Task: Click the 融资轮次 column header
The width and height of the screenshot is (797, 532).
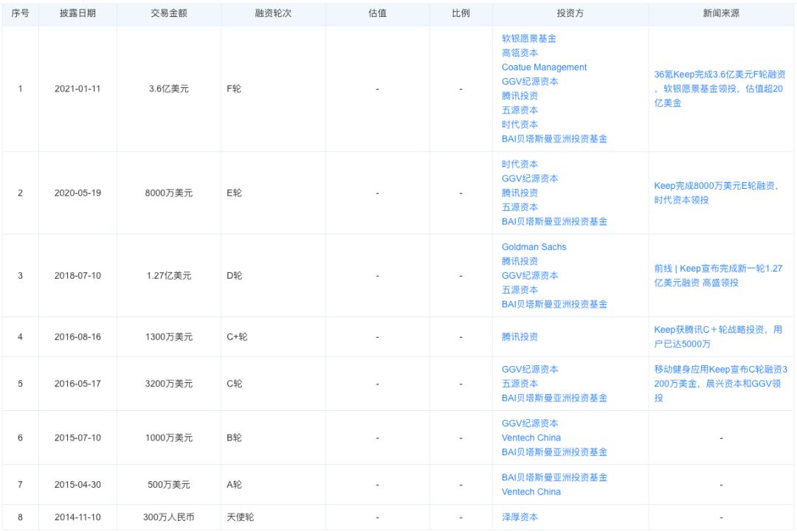Action: pos(273,13)
